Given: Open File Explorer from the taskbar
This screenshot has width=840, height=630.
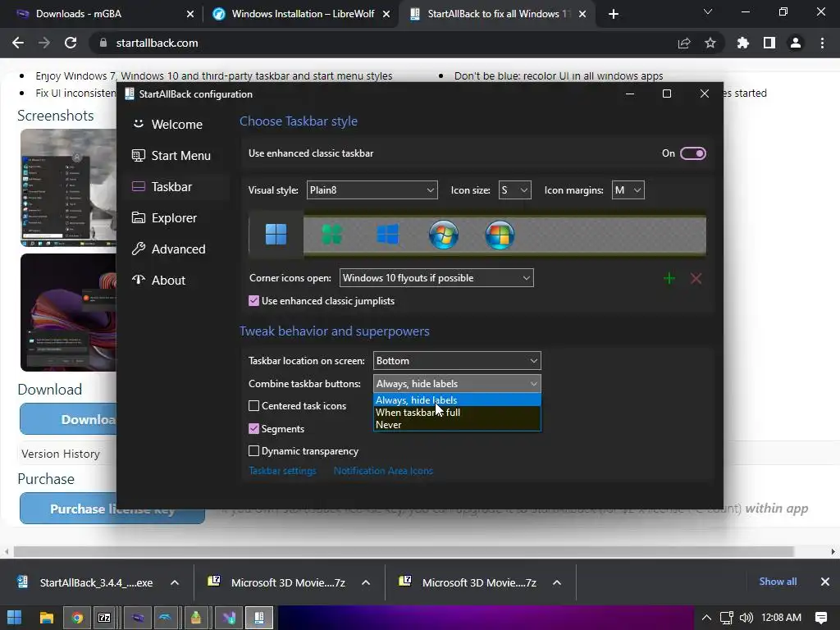Looking at the screenshot, I should click(47, 618).
